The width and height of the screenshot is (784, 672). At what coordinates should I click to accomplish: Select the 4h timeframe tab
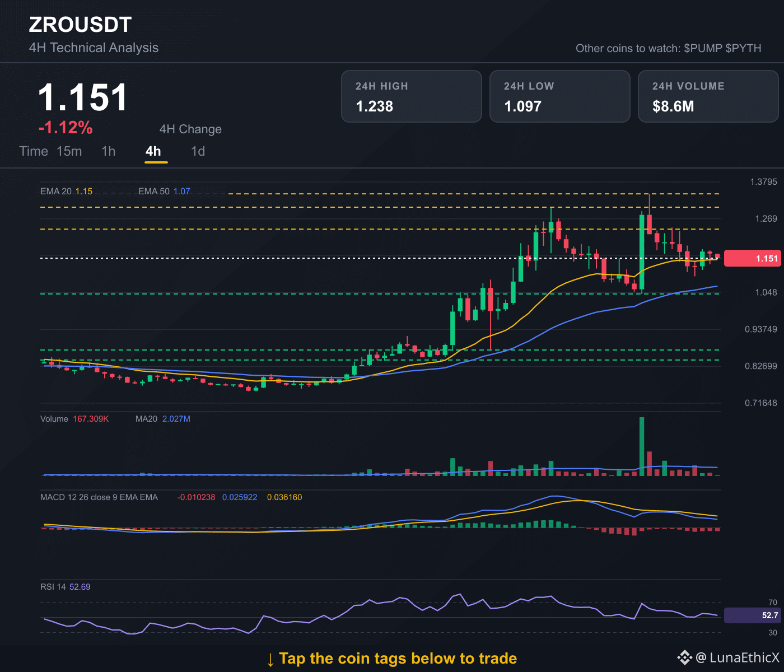coord(153,151)
